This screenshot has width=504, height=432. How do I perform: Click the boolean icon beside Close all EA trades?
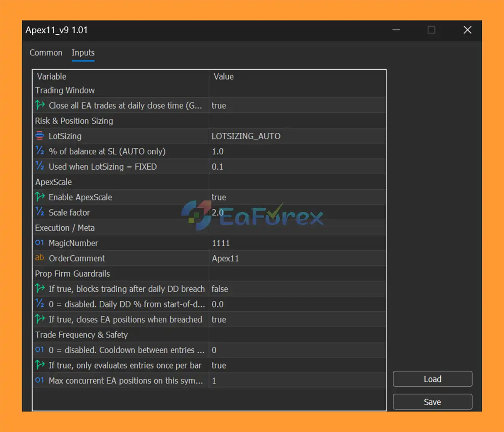coord(40,105)
